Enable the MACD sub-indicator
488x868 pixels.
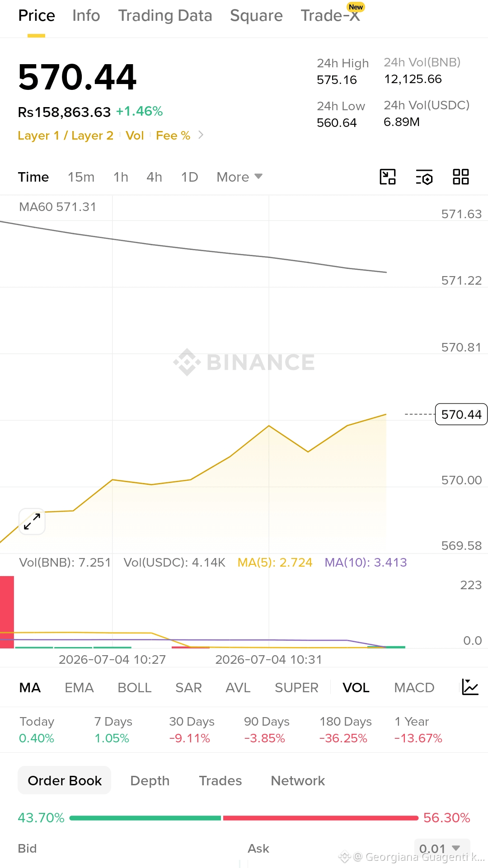tap(414, 688)
